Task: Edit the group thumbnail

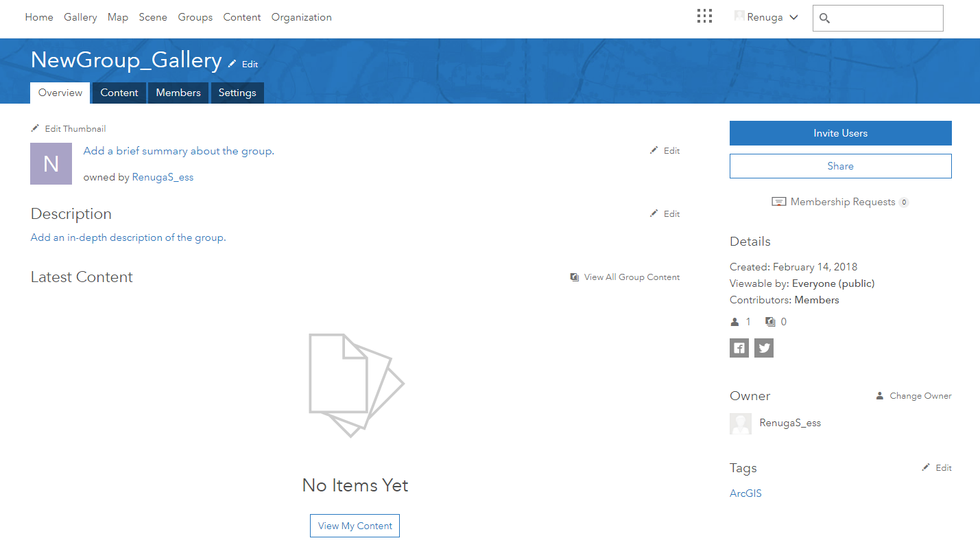Action: (x=68, y=128)
